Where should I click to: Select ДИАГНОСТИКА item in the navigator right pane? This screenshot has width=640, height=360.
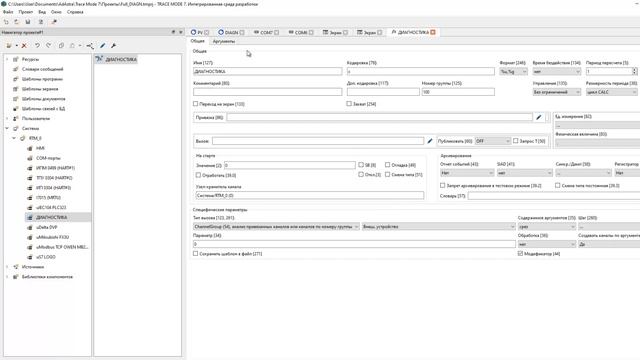(117, 60)
